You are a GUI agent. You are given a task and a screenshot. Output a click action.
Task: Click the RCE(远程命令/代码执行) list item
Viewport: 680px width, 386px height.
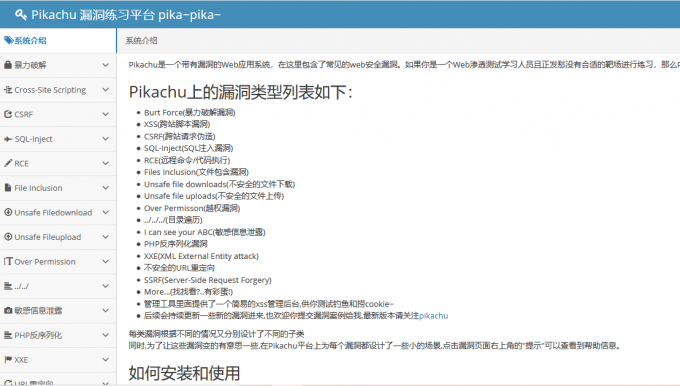click(x=187, y=160)
